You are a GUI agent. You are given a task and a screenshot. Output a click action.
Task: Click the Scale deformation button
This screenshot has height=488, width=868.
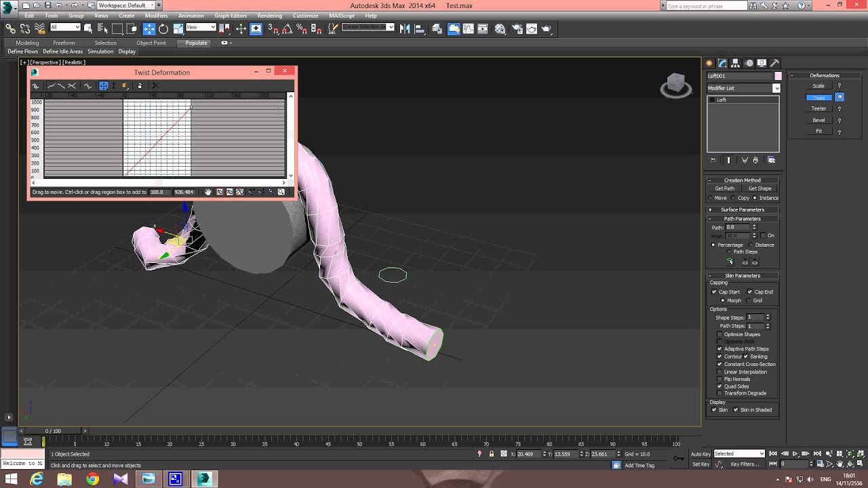pos(818,86)
